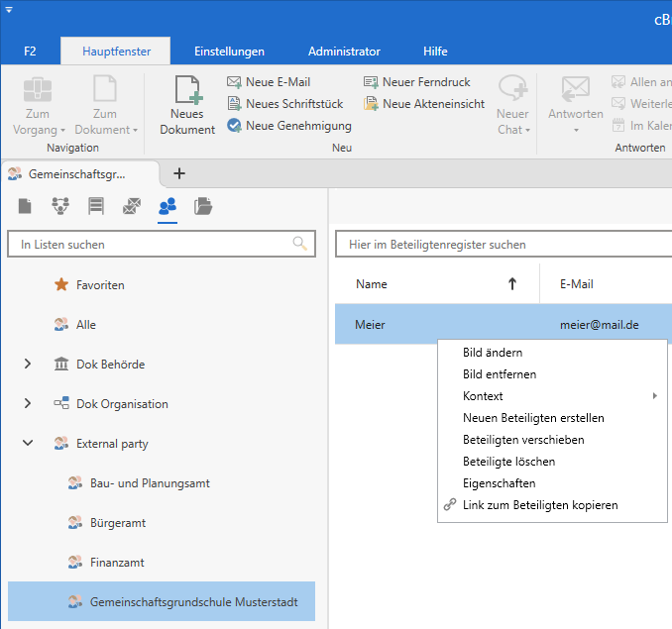
Task: Open the quick access arrow in the title bar
Action: [x=9, y=10]
